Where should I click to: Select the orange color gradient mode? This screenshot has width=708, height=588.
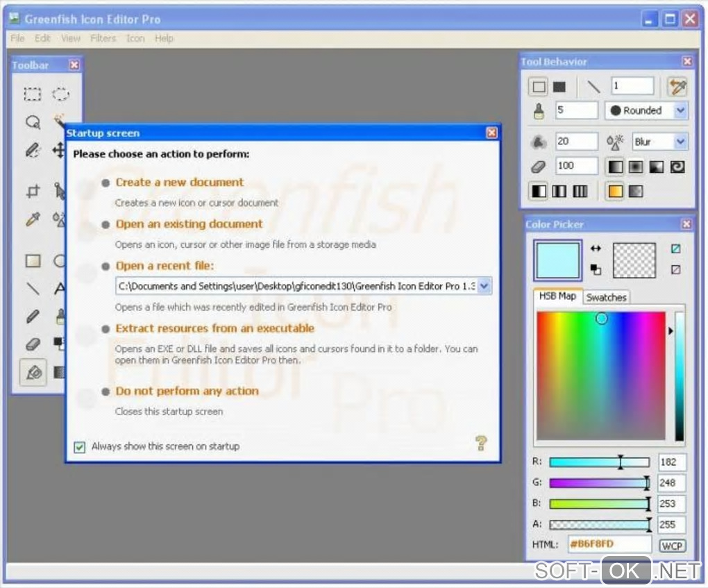[x=615, y=192]
